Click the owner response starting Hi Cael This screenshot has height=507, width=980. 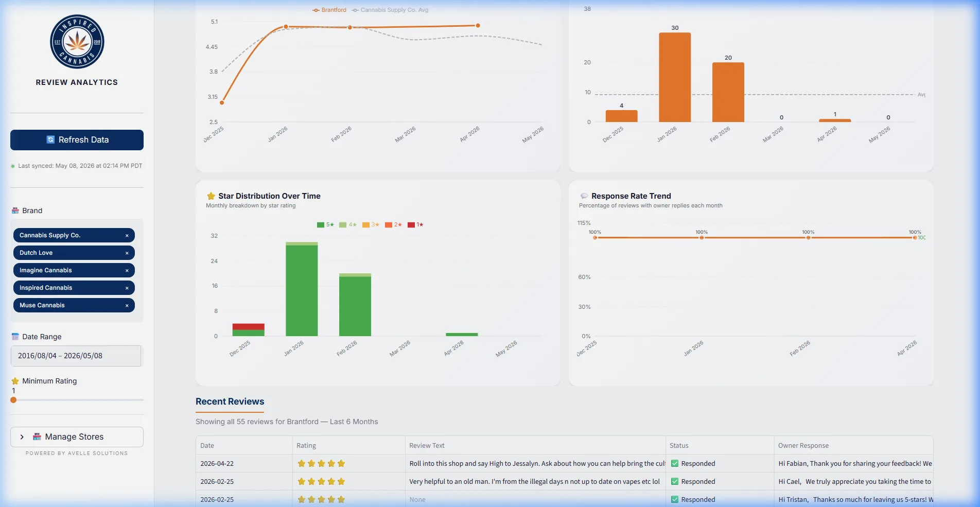(854, 482)
